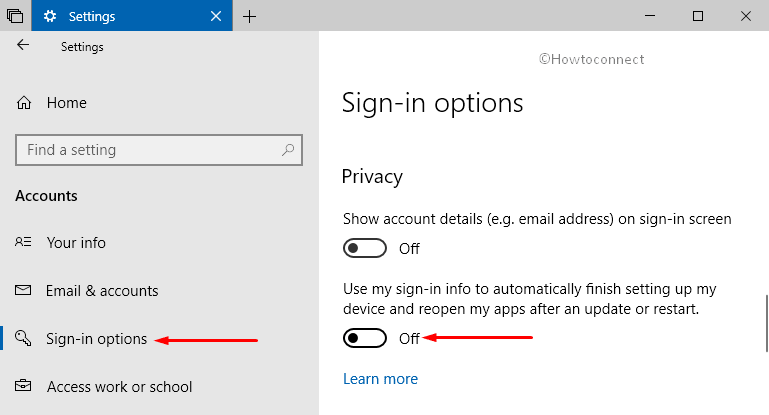Open Your info page
Screen dimensions: 769x415
(76, 242)
